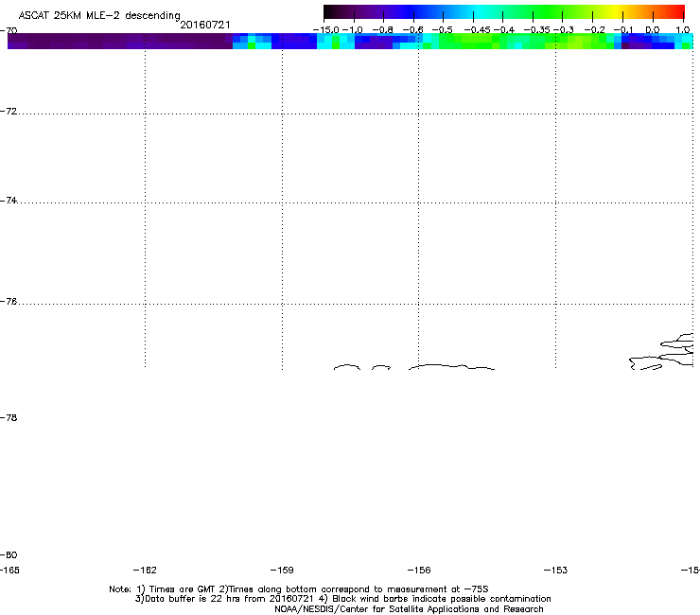Viewport: 700px width, 615px height.
Task: Click the longitude label -159
Action: coord(282,570)
